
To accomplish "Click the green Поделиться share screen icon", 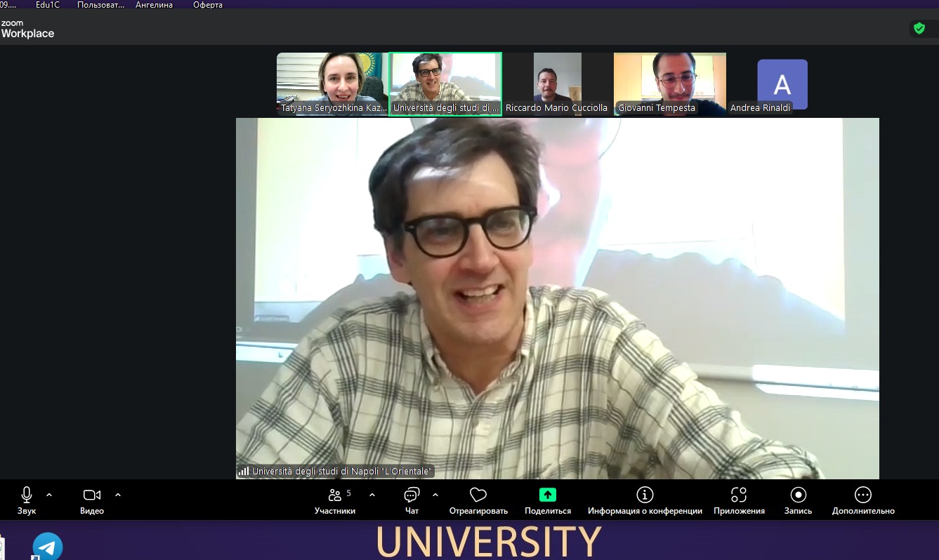I will click(x=548, y=495).
